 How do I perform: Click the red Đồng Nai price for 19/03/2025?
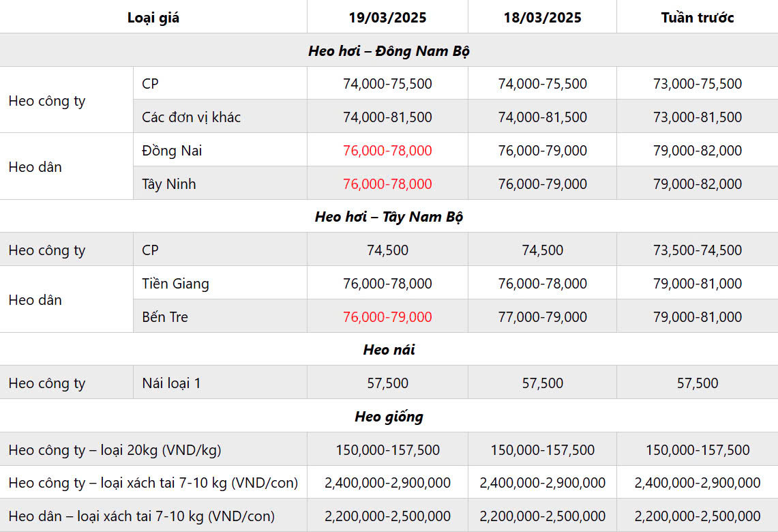387,151
